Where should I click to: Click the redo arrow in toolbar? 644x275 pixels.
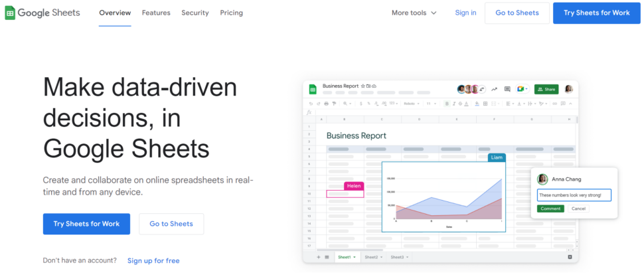click(x=318, y=104)
